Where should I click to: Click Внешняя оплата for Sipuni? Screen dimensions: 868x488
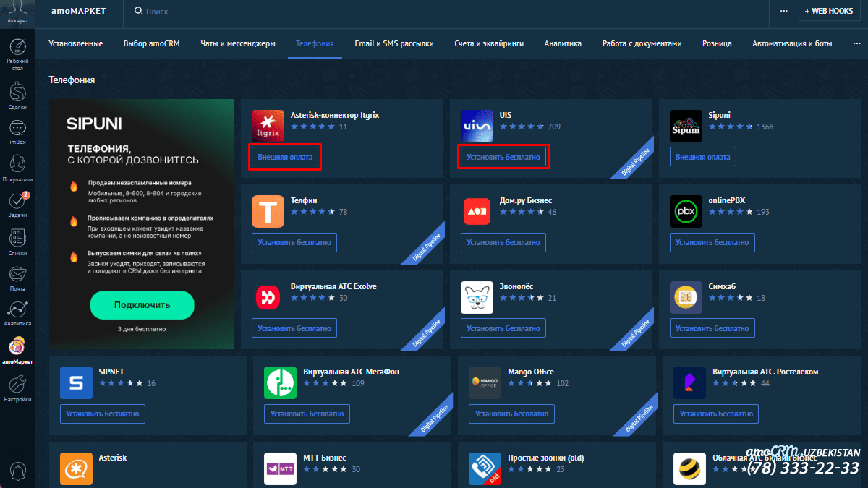(702, 157)
